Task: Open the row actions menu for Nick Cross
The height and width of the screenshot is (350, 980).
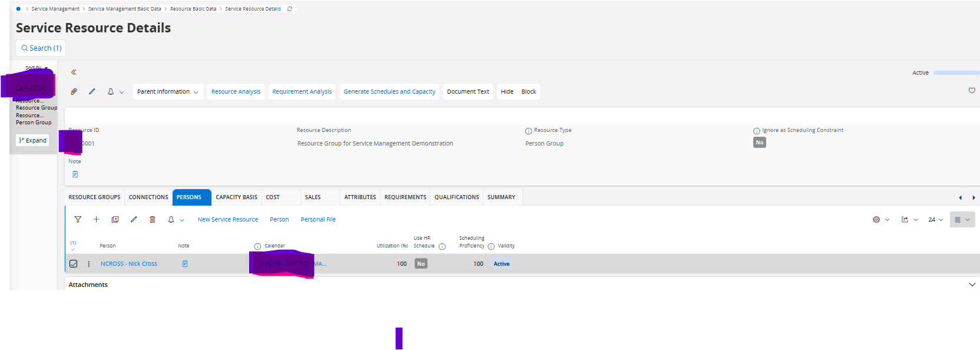Action: click(x=89, y=264)
